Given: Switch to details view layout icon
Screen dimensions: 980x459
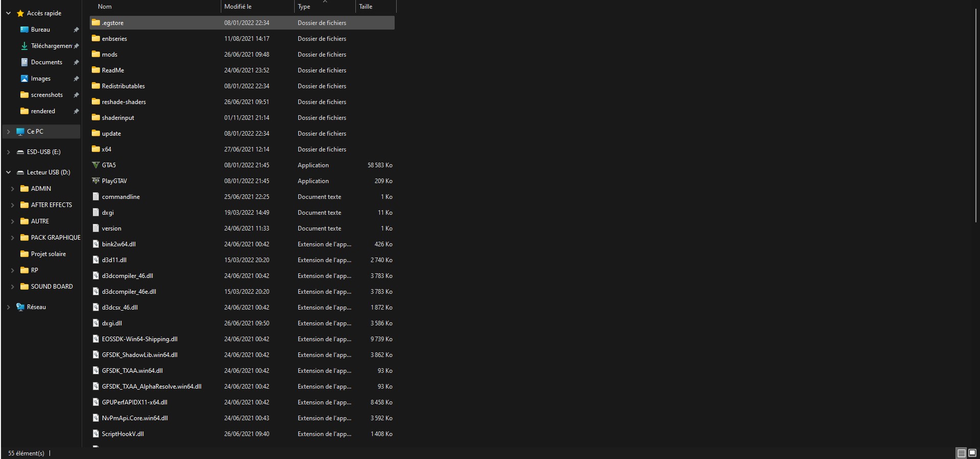Looking at the screenshot, I should 961,453.
